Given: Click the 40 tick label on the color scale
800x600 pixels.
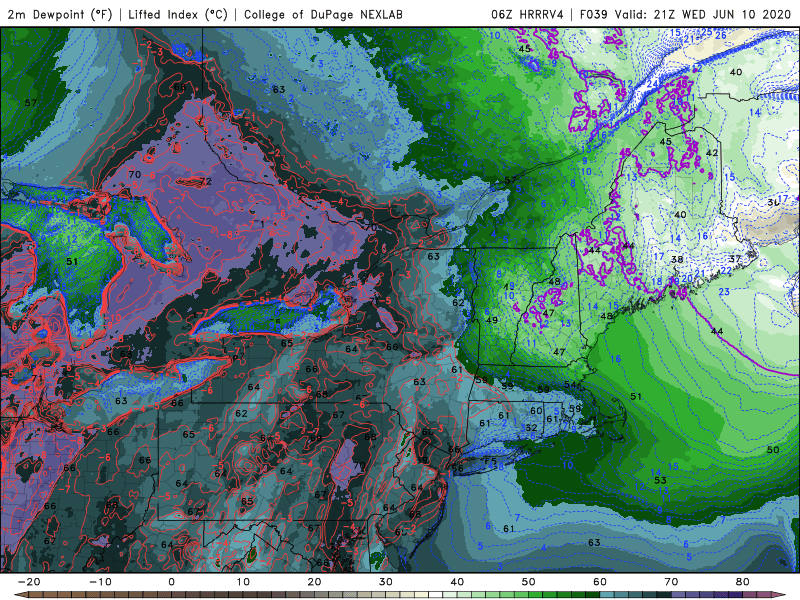Looking at the screenshot, I should point(457,582).
